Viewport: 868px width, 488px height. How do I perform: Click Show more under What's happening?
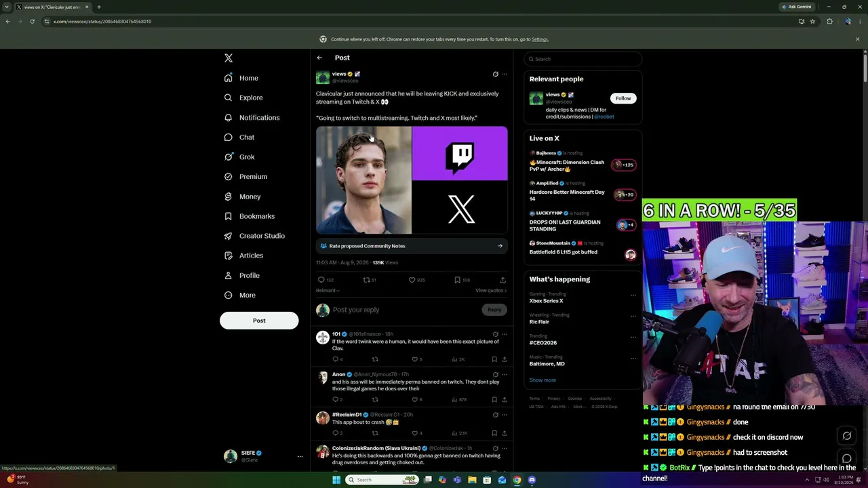[x=542, y=380]
